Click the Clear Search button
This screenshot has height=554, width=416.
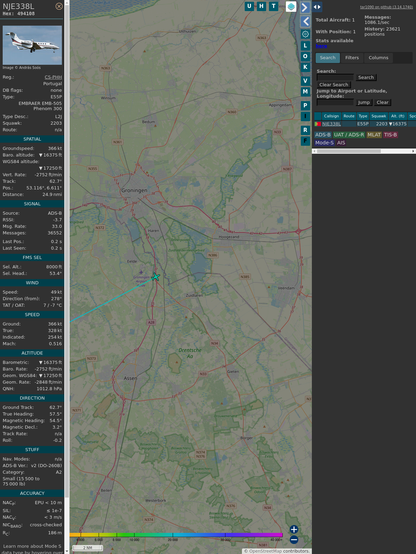[x=334, y=84]
